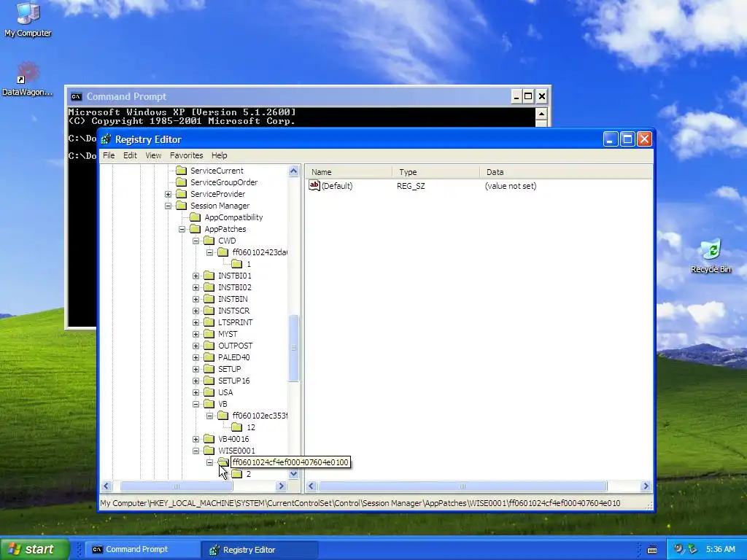Click the keyboard icon on the taskbar
Viewport: 747px width, 560px height.
point(652,550)
